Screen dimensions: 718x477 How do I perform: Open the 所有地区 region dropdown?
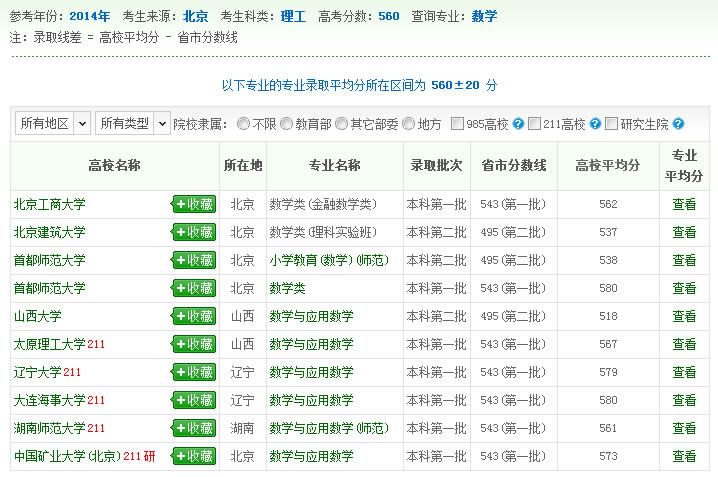(53, 123)
